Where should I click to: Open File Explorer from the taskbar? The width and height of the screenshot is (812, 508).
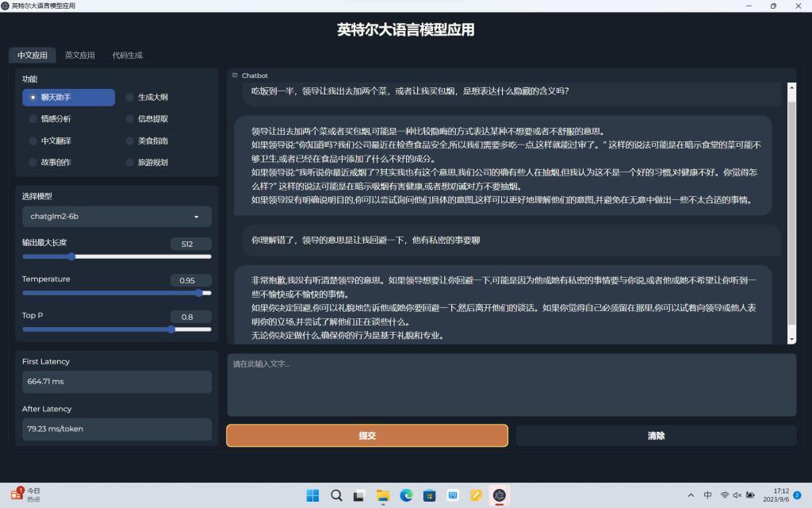(383, 495)
